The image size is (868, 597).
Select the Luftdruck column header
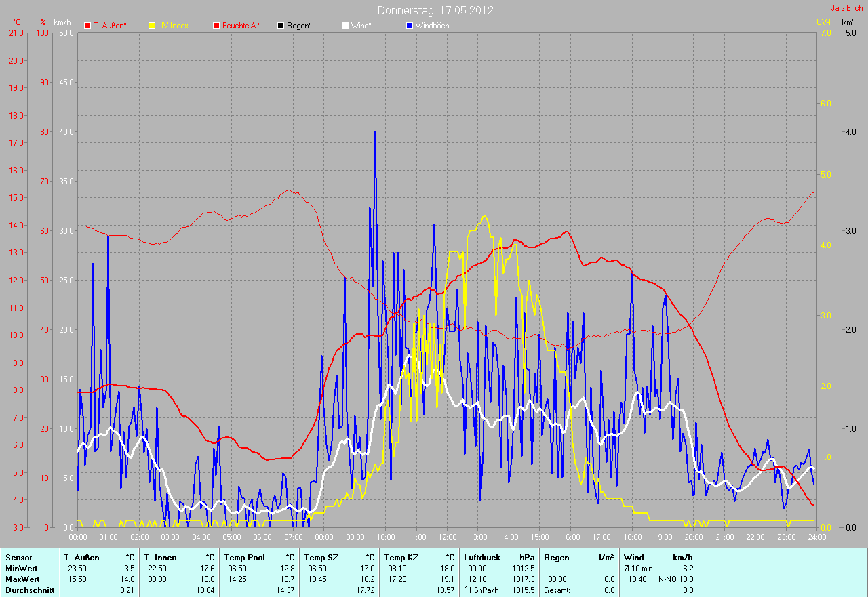(x=482, y=557)
